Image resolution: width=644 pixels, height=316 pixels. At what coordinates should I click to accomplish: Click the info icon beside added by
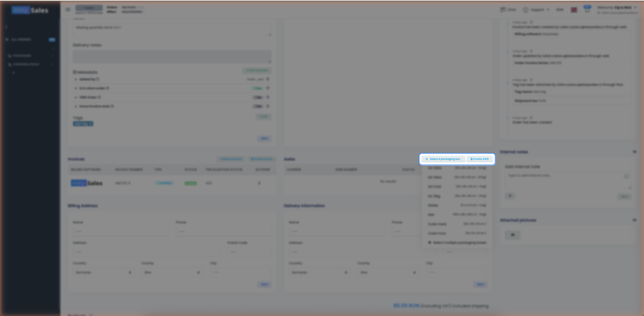point(98,79)
